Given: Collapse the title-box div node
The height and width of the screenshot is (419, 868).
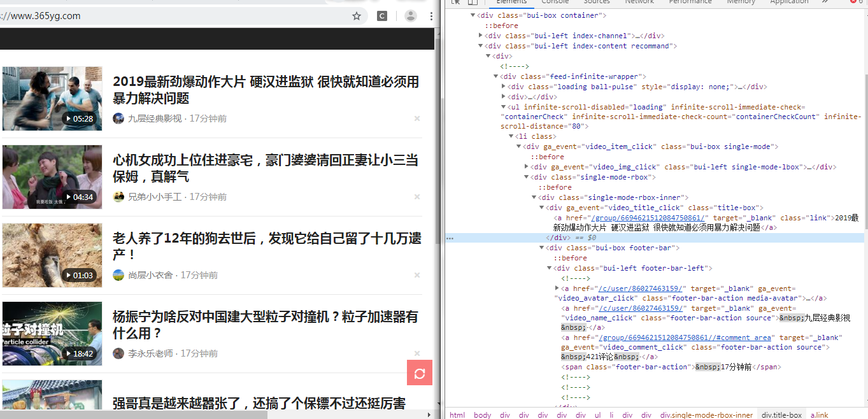Looking at the screenshot, I should [542, 208].
